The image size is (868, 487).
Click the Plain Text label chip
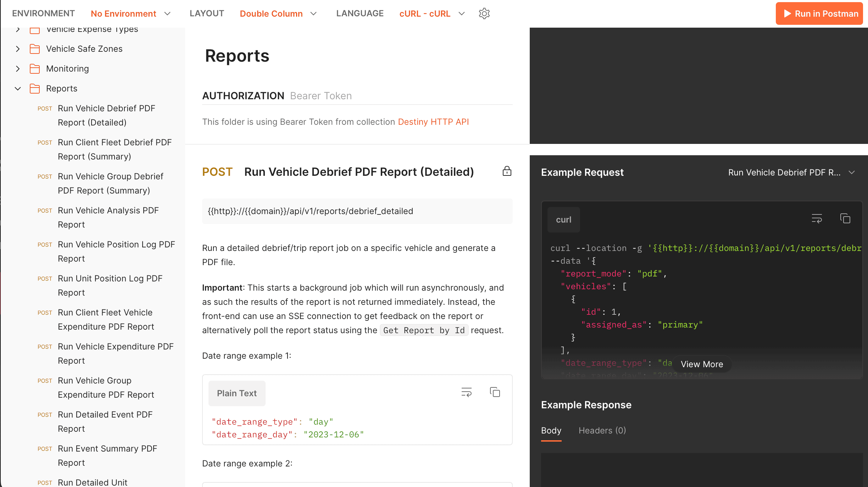237,393
